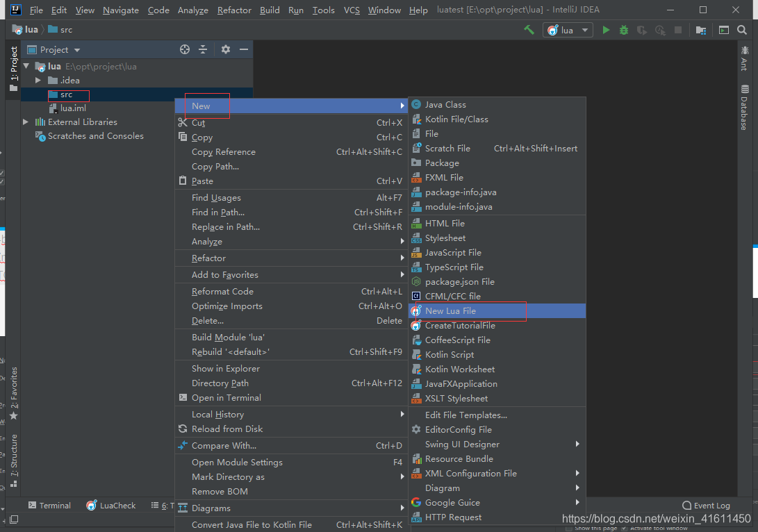Select the src folder in project tree

click(x=67, y=94)
